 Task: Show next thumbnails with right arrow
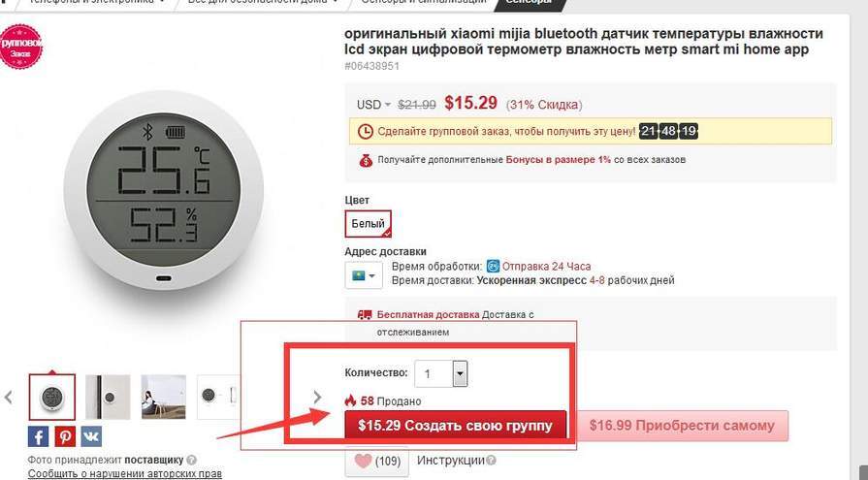click(x=317, y=397)
